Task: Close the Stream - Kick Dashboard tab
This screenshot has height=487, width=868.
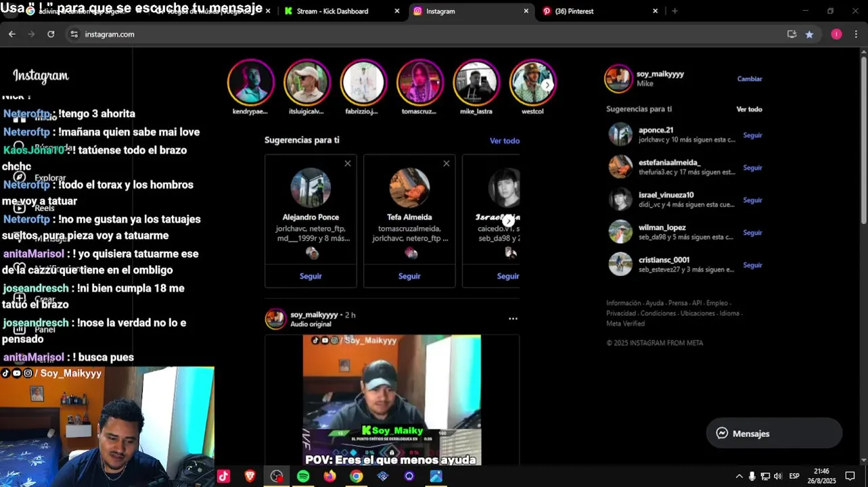Action: [397, 11]
